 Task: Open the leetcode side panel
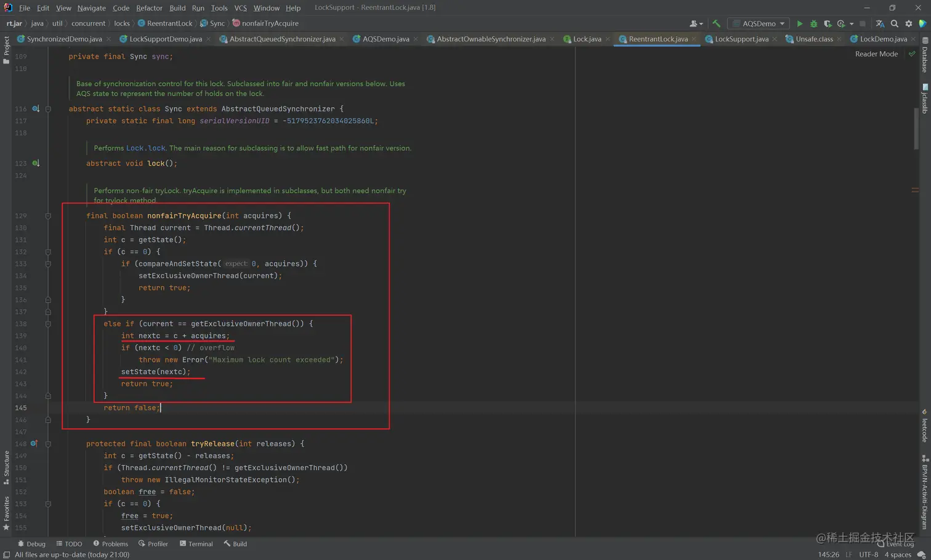[x=925, y=425]
